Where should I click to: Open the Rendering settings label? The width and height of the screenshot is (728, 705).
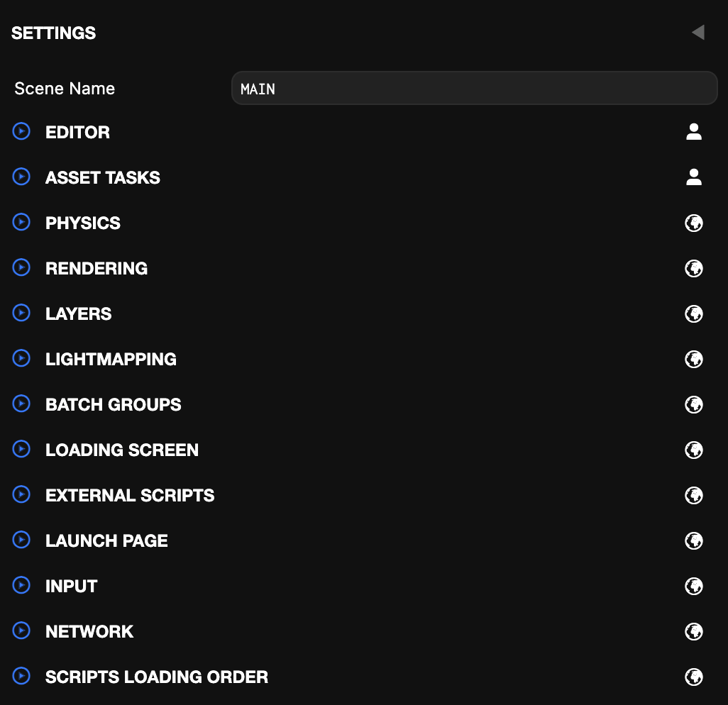tap(96, 268)
